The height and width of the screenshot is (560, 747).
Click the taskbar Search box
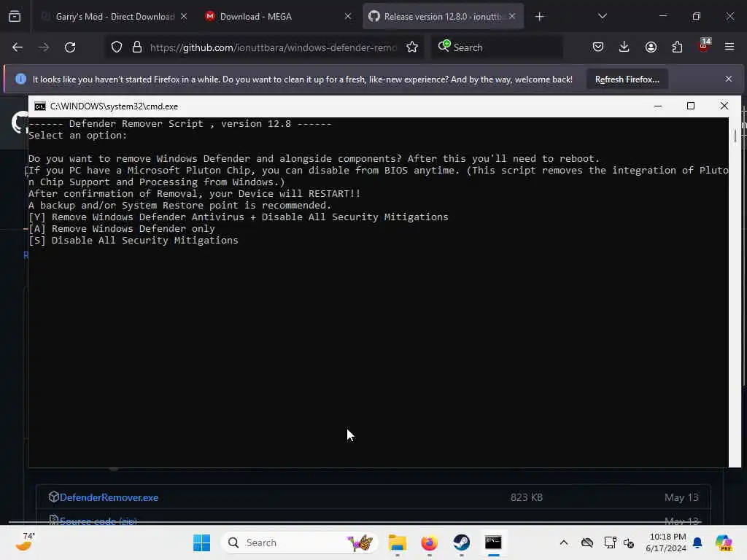click(x=299, y=542)
